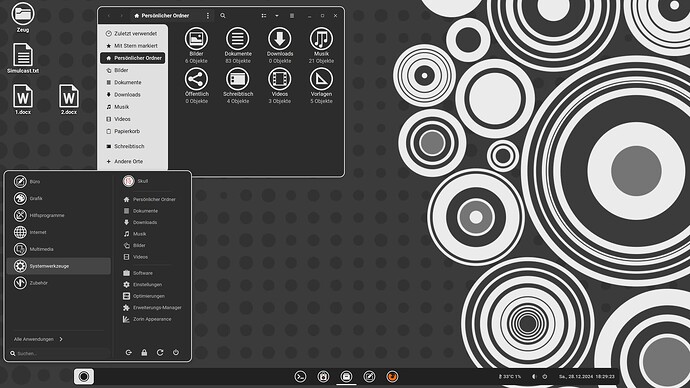Toggle the icon or list view button

(x=264, y=16)
